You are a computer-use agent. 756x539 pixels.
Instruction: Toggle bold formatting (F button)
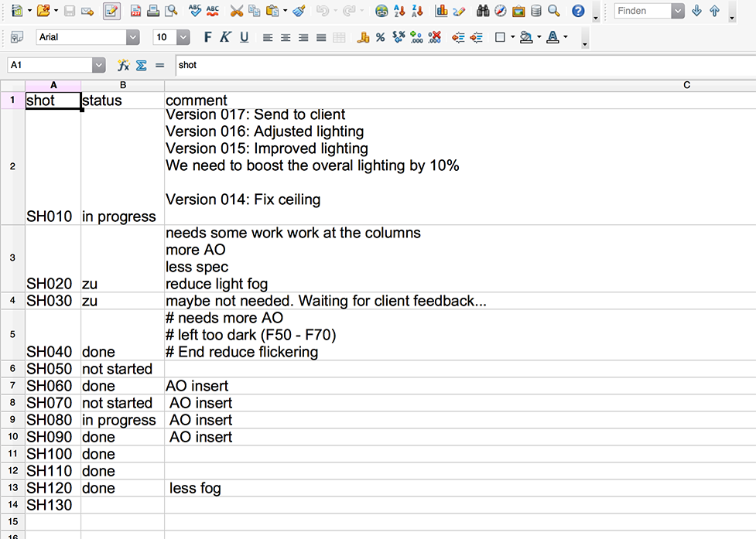point(207,37)
